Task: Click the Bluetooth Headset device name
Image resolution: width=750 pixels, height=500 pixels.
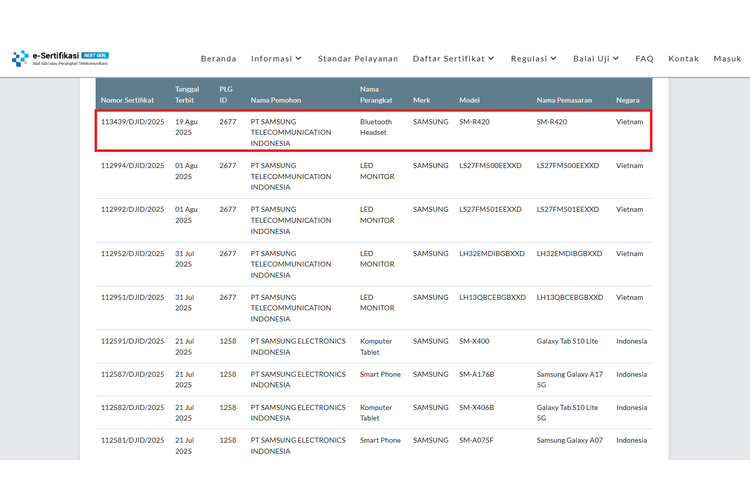Action: [x=375, y=127]
